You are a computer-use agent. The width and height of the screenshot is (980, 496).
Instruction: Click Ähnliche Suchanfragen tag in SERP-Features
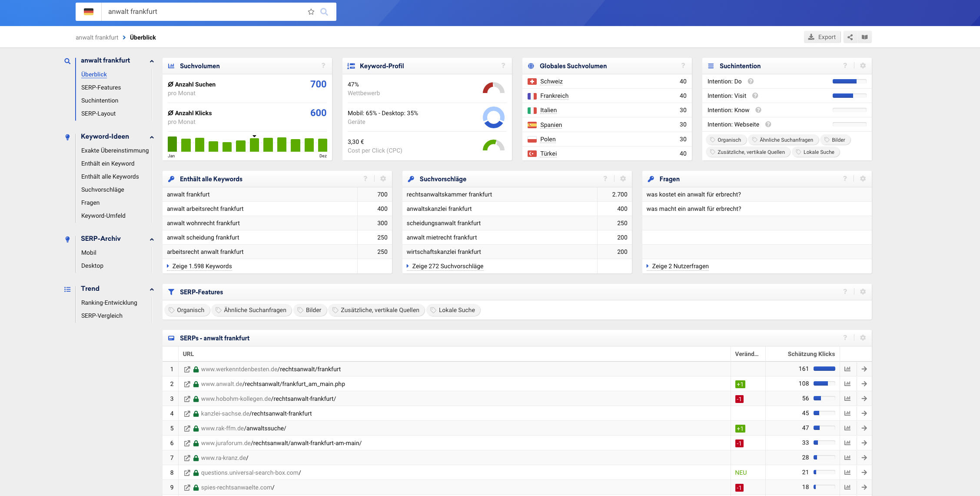252,310
